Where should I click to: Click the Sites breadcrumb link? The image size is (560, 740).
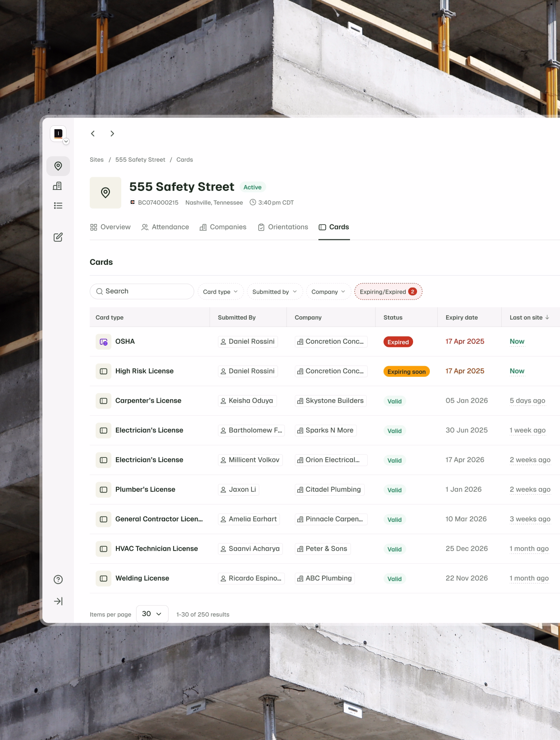97,160
